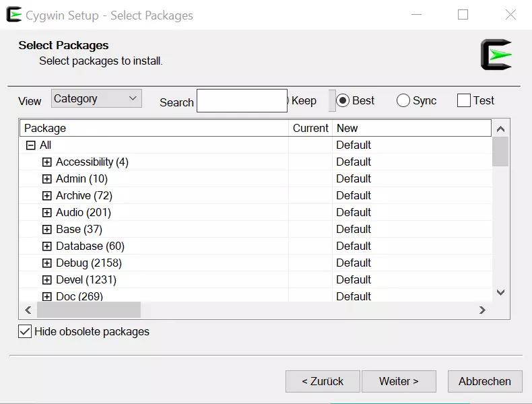Expand the Archive (72) category
This screenshot has width=532, height=404.
[46, 195]
